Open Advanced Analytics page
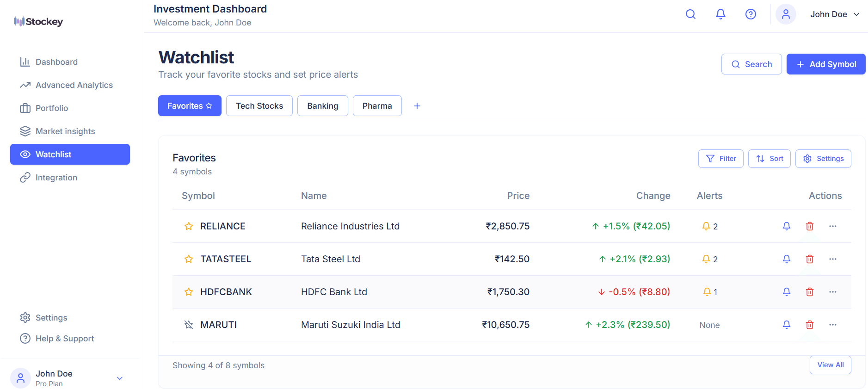 (x=70, y=85)
